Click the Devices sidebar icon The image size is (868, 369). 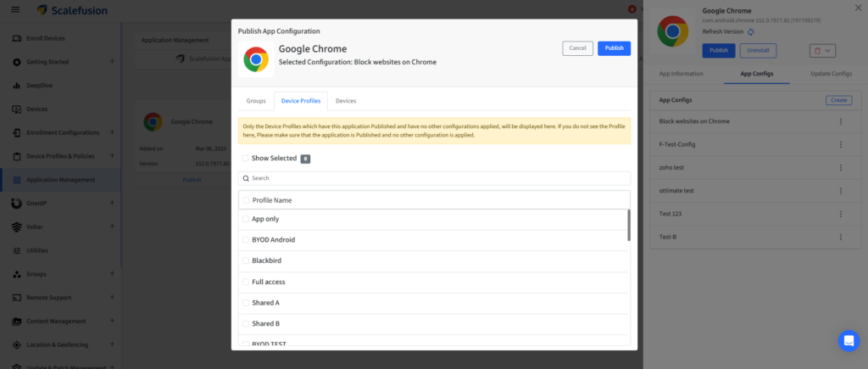[17, 109]
